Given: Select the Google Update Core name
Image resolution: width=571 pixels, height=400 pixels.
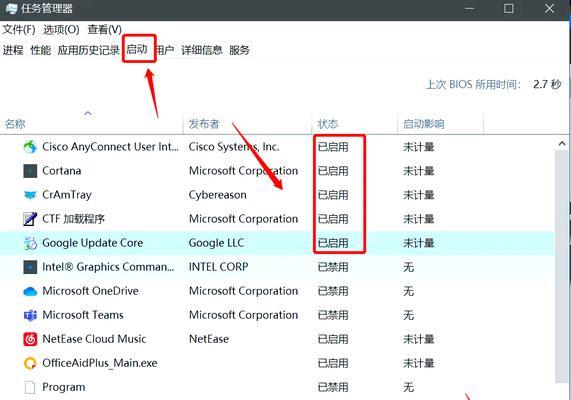Looking at the screenshot, I should coord(92,243).
